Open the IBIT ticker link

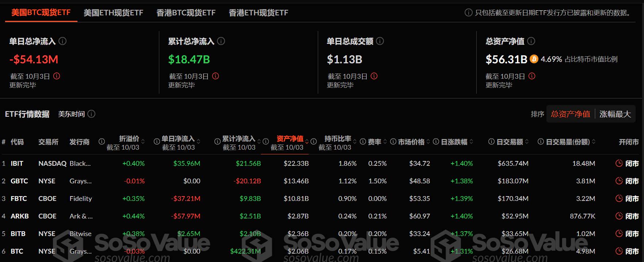point(17,163)
